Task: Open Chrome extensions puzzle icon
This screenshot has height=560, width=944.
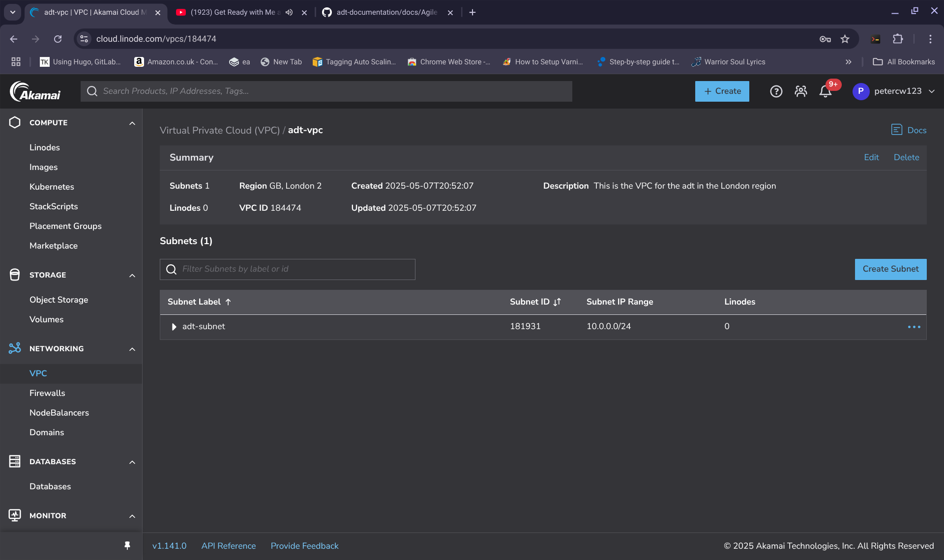Action: 898,39
